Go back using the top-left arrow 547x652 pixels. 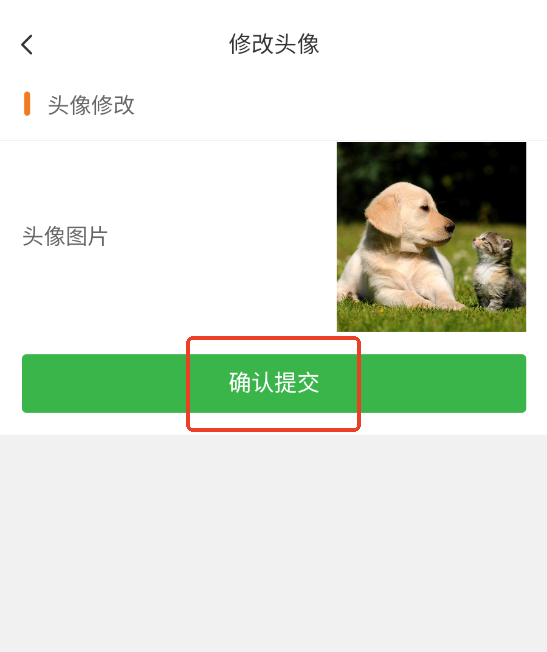(x=27, y=44)
